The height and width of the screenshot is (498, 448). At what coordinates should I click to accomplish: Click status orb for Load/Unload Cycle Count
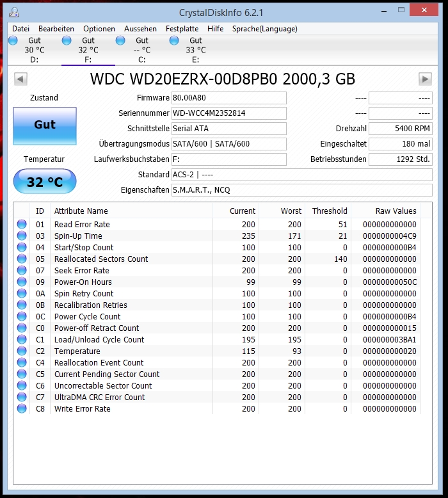tap(22, 339)
